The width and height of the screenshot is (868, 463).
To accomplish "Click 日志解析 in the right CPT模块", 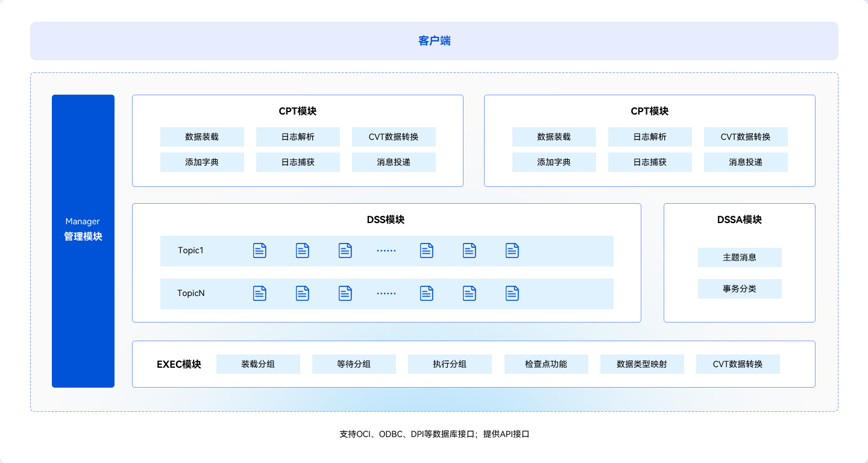I will [650, 137].
